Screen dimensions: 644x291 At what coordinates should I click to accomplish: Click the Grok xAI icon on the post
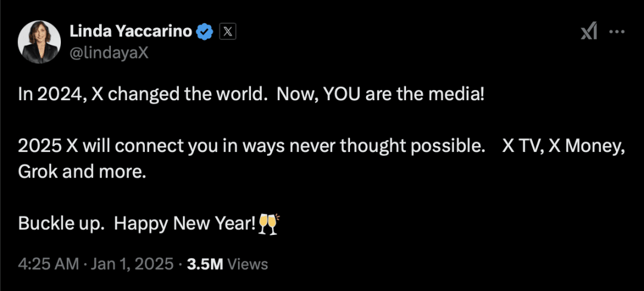tap(589, 31)
